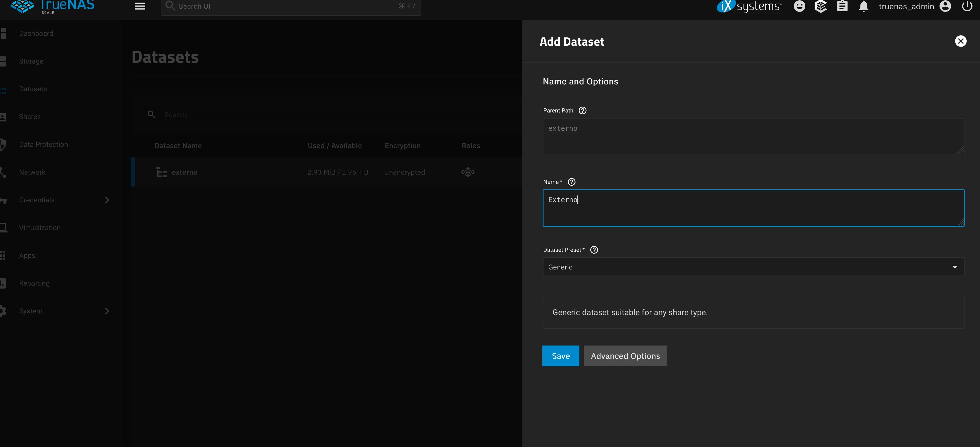Open the Dataset Preset Generic dropdown

[x=753, y=267]
